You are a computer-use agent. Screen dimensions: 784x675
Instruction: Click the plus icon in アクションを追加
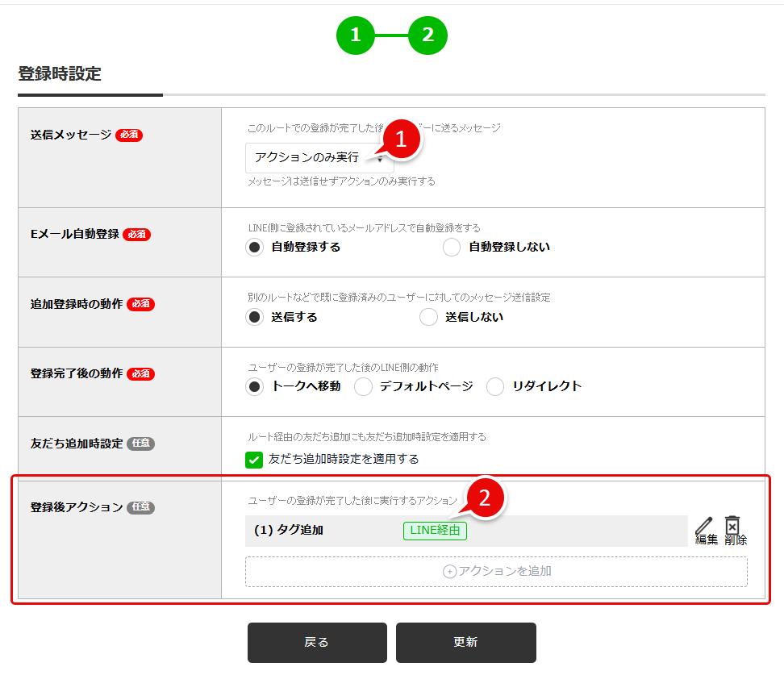450,572
